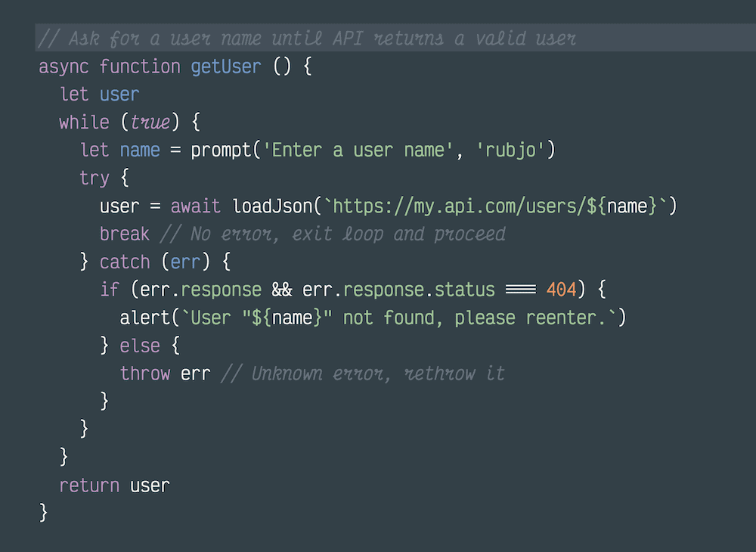Viewport: 756px width, 552px height.
Task: Click the getUser function name
Action: pyautogui.click(x=225, y=67)
